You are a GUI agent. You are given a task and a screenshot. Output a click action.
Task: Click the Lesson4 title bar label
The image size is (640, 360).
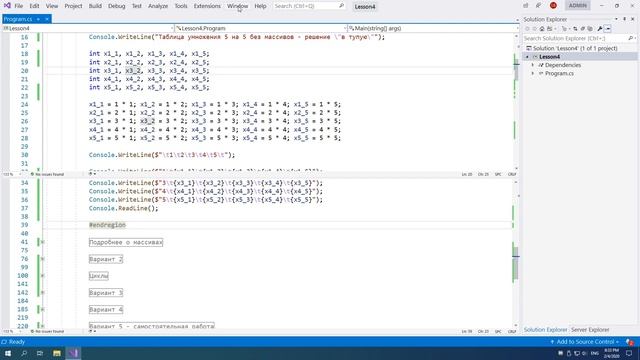click(x=364, y=7)
